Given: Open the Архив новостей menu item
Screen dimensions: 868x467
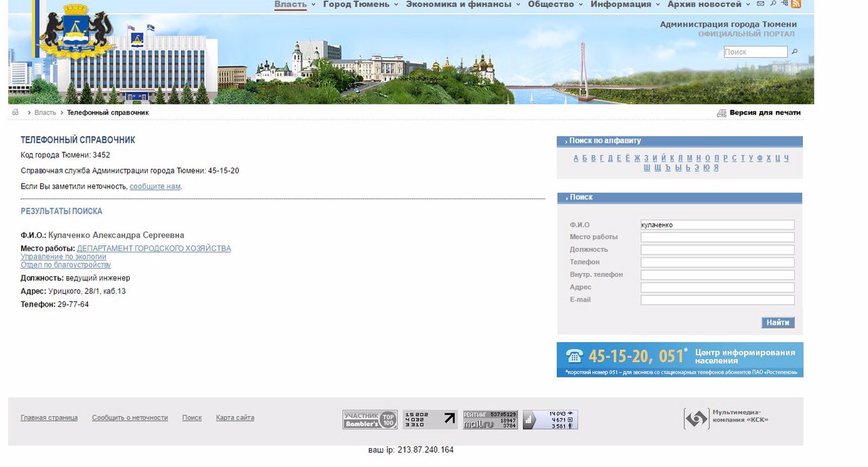Looking at the screenshot, I should click(704, 4).
